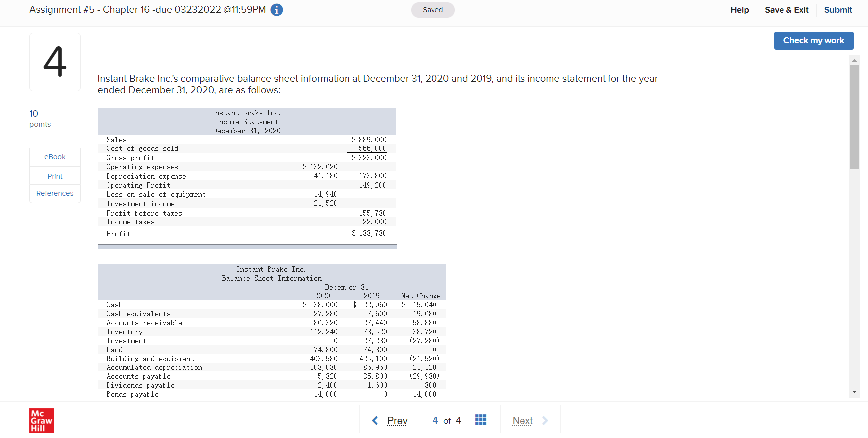Screen dimensions: 868x438
Task: Click the Next link text
Action: pyautogui.click(x=522, y=421)
